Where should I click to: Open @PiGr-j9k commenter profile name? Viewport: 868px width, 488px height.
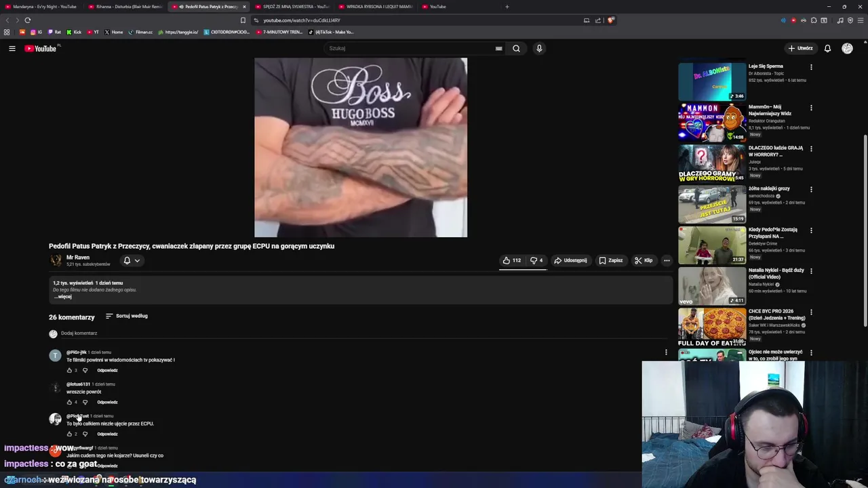point(76,352)
